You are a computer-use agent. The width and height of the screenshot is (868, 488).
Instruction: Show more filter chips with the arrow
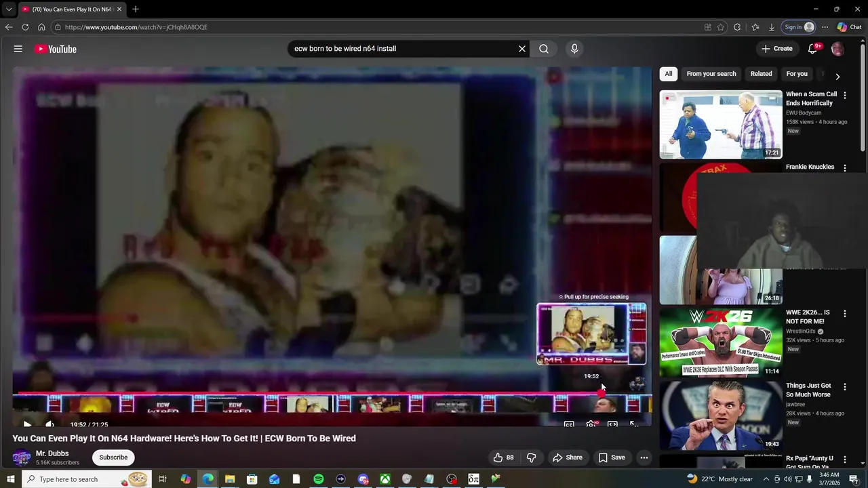click(x=837, y=77)
